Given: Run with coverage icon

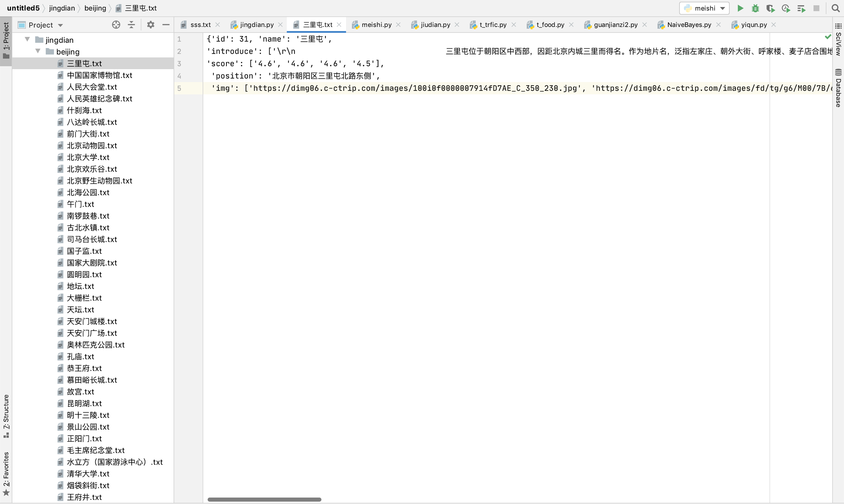Looking at the screenshot, I should coord(770,8).
